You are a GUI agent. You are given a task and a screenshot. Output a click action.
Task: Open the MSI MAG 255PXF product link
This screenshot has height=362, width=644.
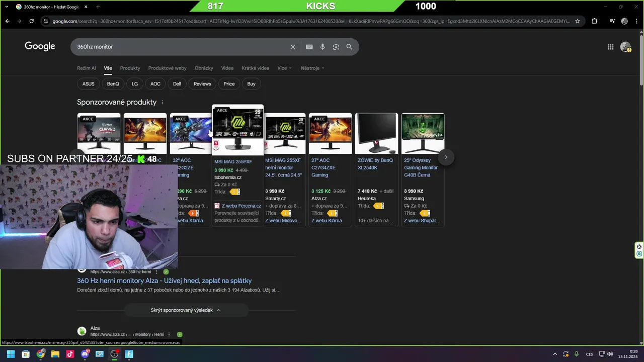tap(233, 162)
